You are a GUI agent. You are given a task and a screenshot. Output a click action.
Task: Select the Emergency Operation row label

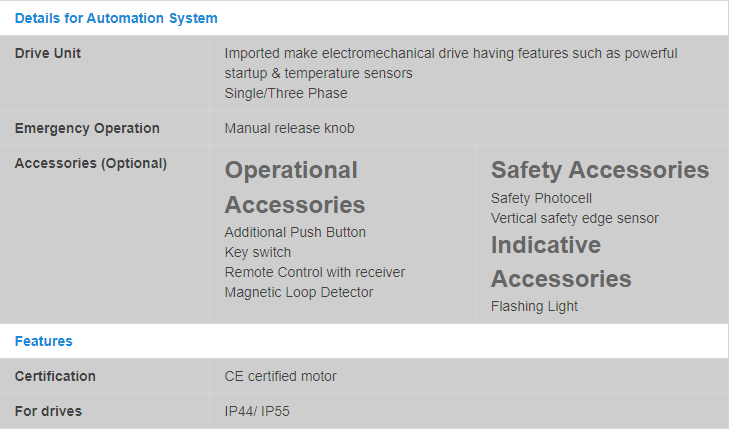coord(87,128)
